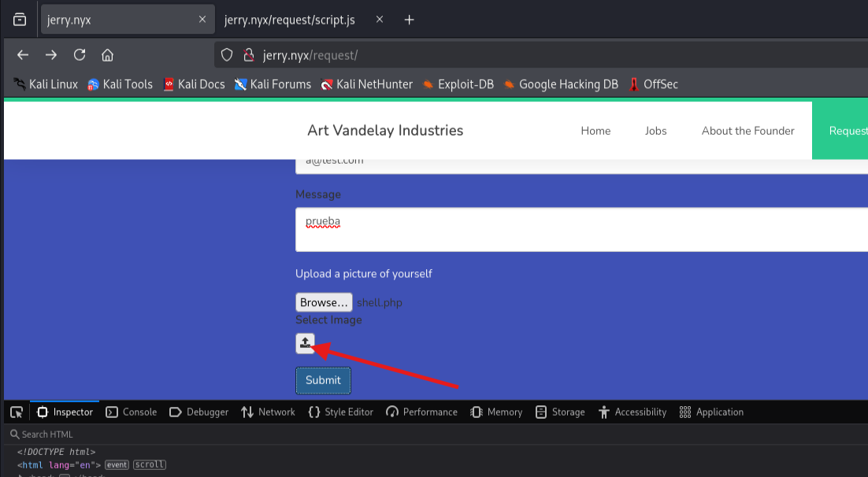Click the element picker icon in DevTools

(16, 412)
